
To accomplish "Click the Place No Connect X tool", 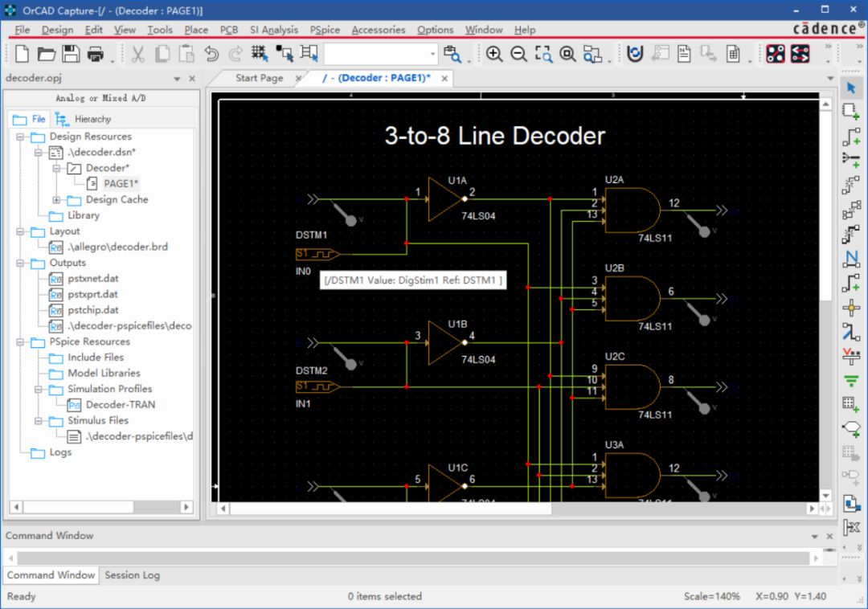I will point(851,527).
